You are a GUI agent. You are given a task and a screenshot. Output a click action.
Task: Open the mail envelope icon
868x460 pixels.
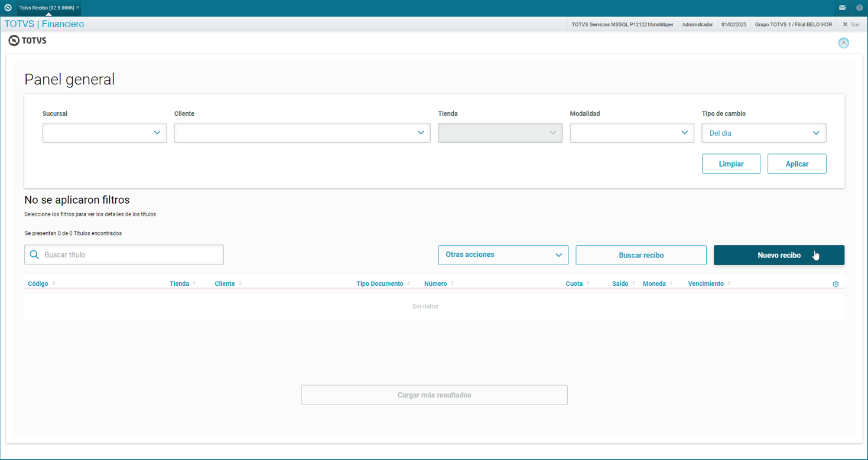click(x=842, y=8)
